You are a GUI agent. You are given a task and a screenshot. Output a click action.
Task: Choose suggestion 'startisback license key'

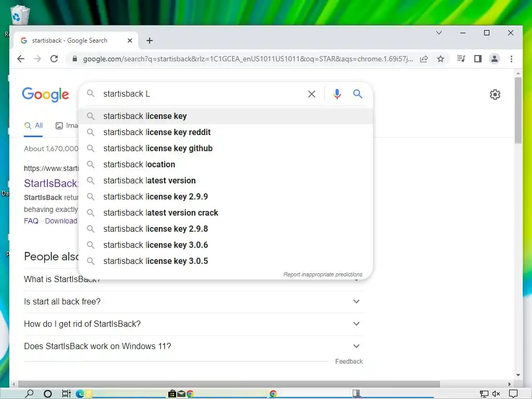(x=225, y=116)
